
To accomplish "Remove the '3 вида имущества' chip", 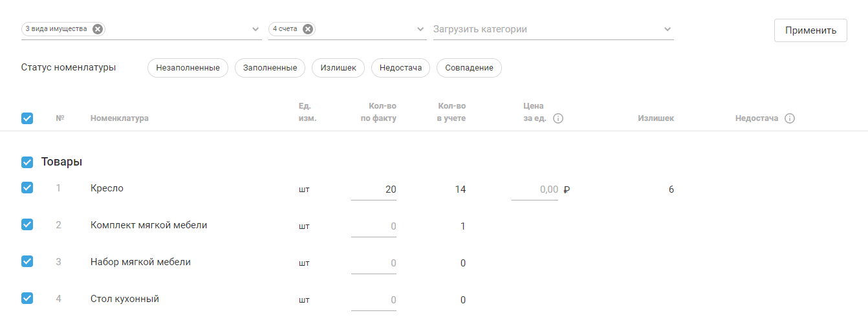I will pyautogui.click(x=97, y=29).
